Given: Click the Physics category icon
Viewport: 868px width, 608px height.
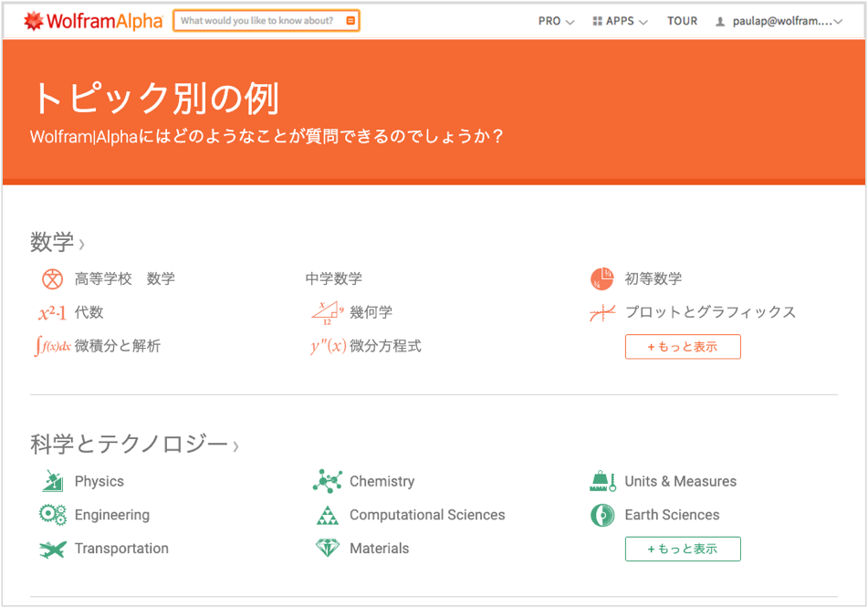Looking at the screenshot, I should (x=52, y=481).
